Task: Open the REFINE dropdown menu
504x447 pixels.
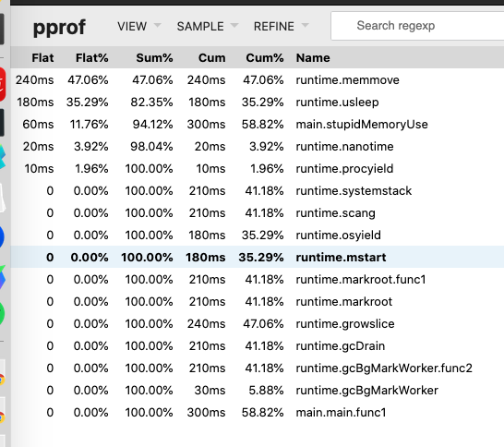Action: click(281, 26)
